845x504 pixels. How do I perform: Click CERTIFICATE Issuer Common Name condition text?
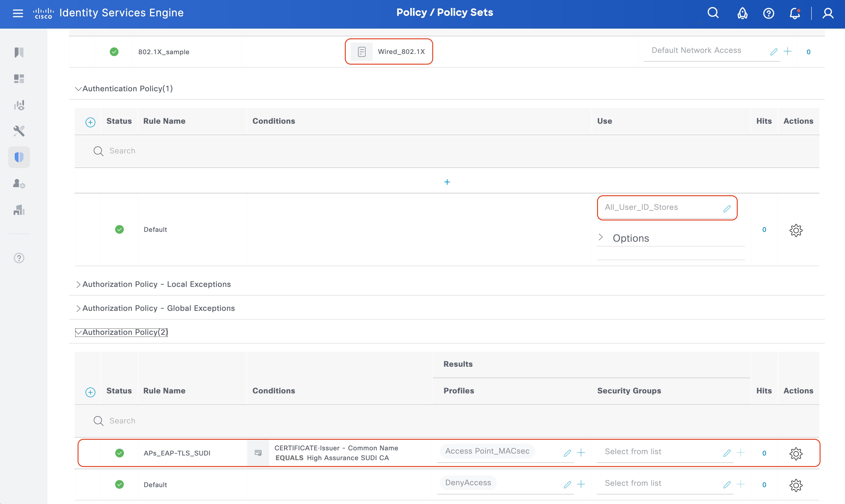click(x=336, y=453)
